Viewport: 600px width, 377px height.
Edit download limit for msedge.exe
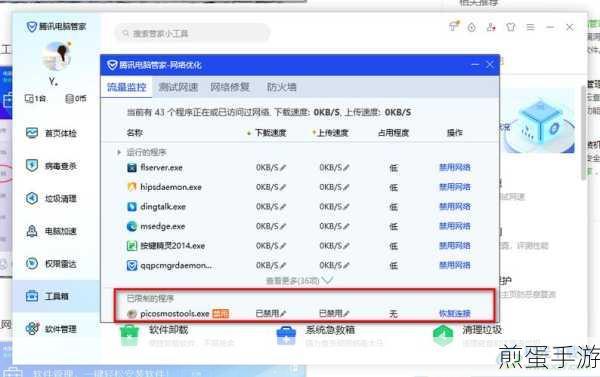(283, 226)
